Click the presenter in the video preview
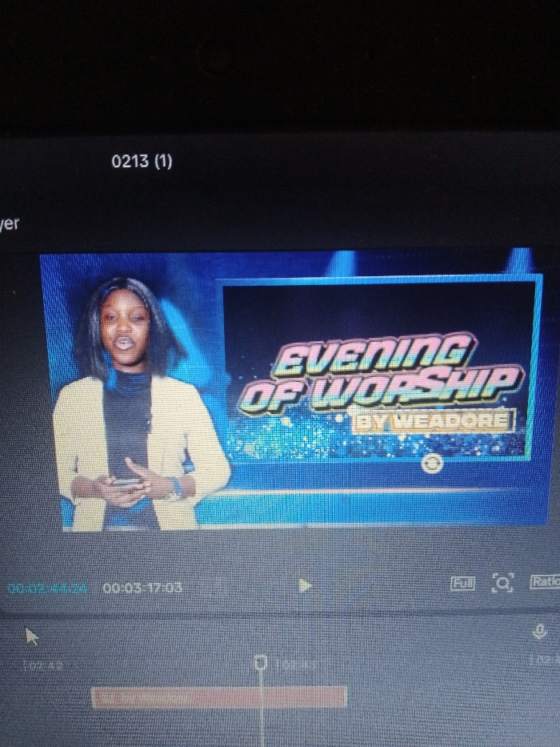Screen dimensions: 560x747 pyautogui.click(x=138, y=405)
